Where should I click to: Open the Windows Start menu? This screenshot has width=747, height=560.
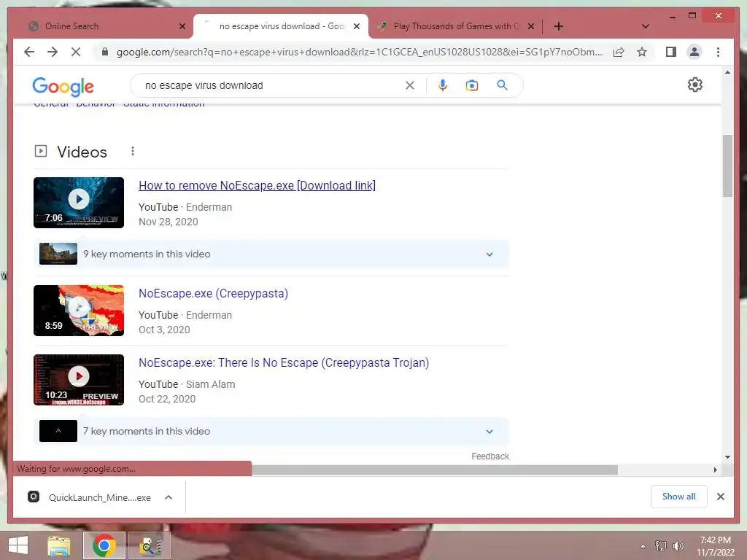point(18,545)
